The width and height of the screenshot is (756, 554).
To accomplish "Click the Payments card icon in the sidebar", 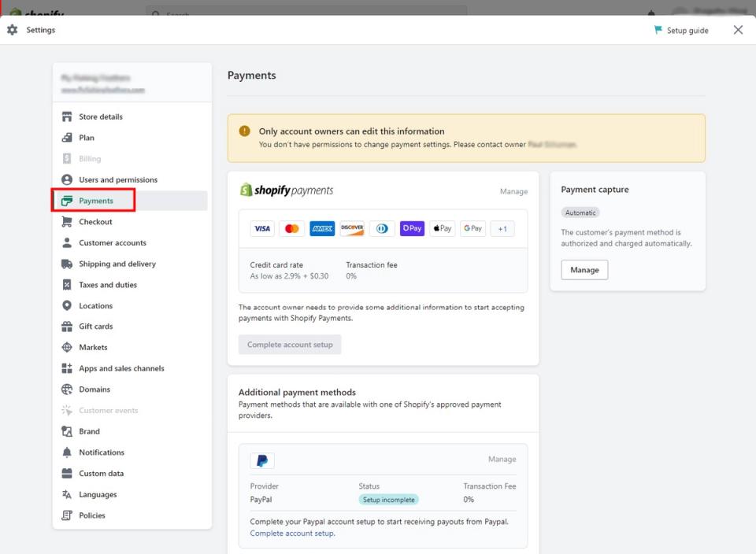I will coord(67,201).
